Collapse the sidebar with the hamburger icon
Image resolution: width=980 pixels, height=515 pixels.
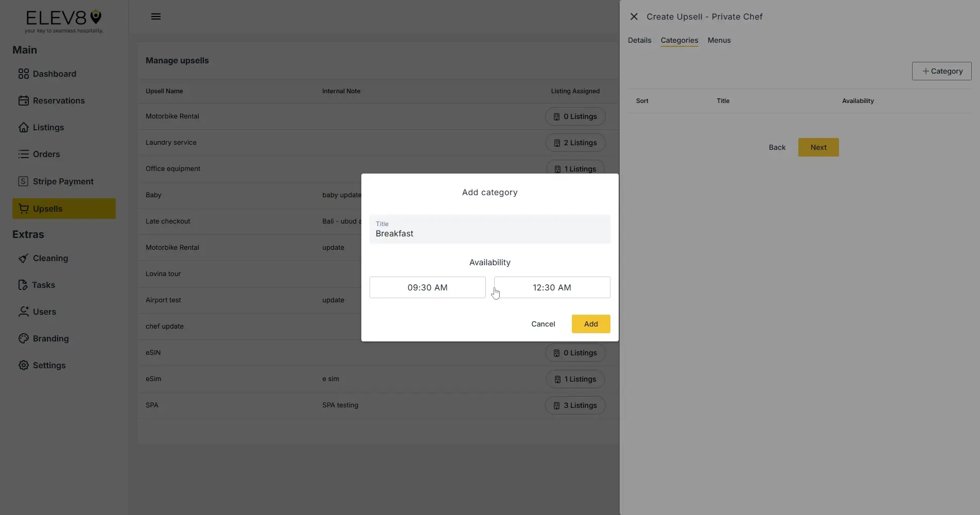tap(156, 16)
